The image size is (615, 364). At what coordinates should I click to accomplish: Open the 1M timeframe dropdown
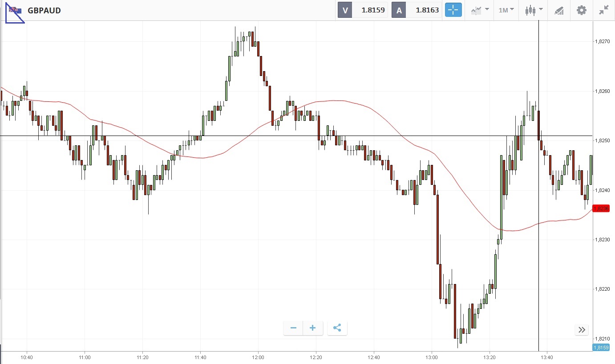[506, 10]
